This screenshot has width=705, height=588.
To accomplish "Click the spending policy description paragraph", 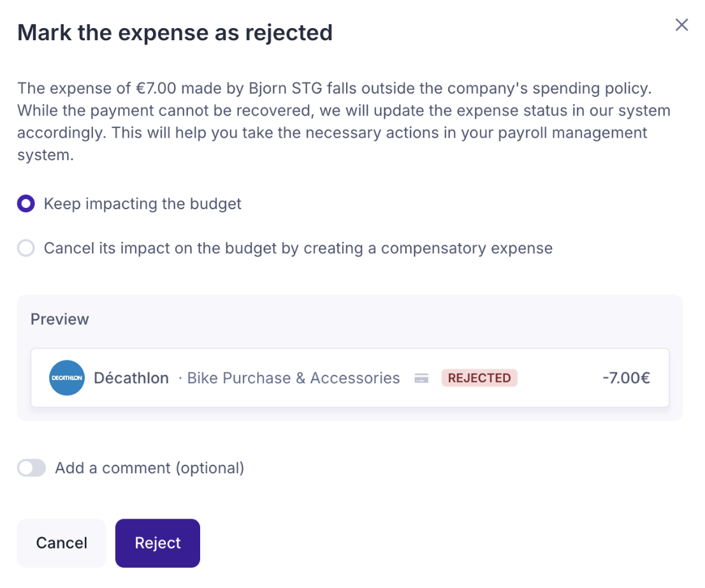I will click(344, 121).
